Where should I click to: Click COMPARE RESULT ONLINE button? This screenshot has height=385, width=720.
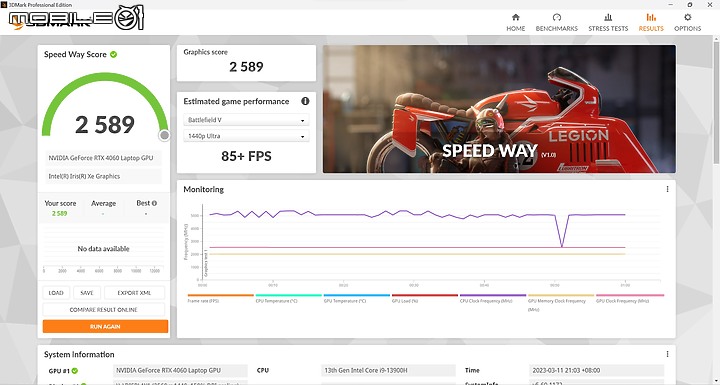[x=103, y=310]
